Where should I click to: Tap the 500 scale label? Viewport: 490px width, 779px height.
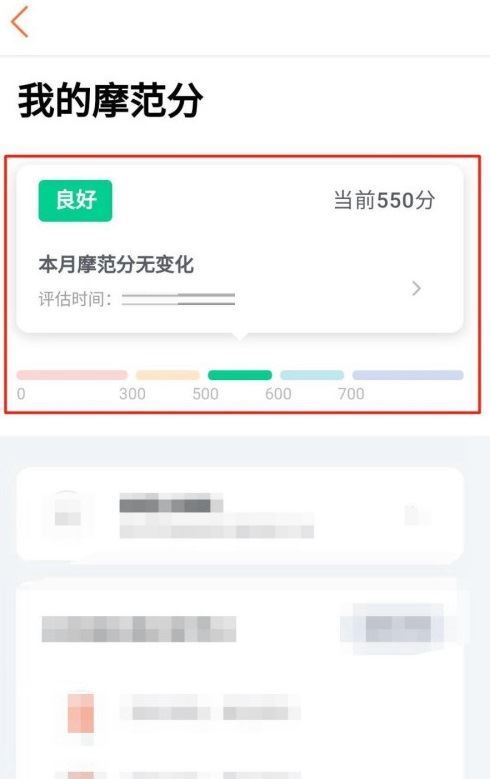[x=205, y=394]
